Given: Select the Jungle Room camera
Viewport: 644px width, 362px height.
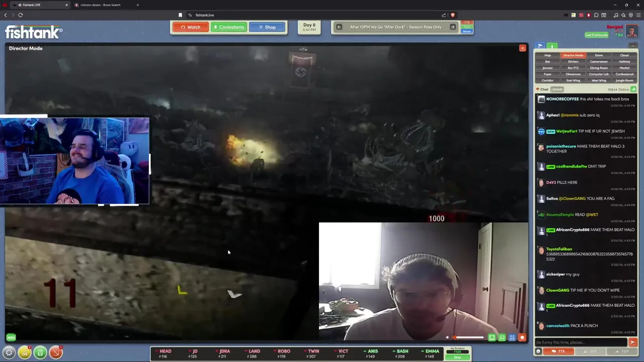Looking at the screenshot, I should 624,80.
